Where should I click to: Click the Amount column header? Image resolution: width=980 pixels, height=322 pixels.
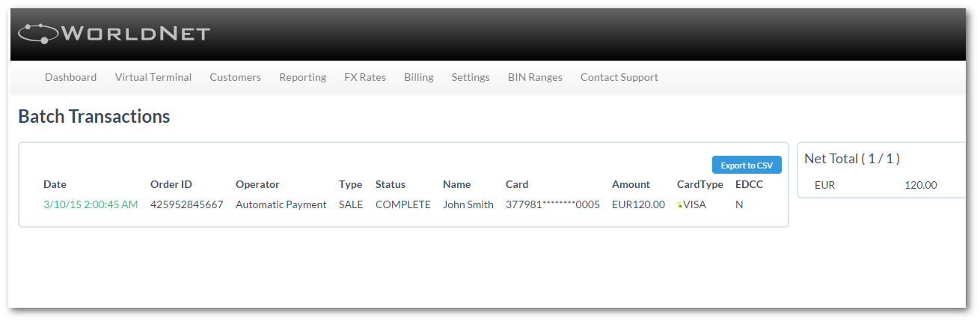(x=631, y=184)
